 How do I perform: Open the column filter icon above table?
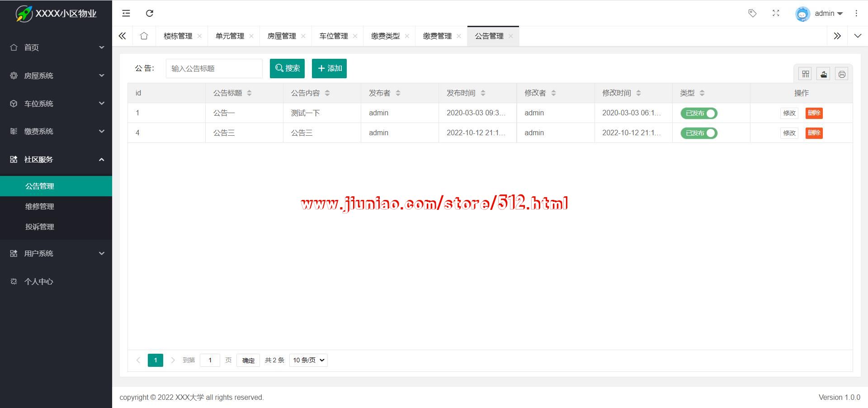coord(806,74)
